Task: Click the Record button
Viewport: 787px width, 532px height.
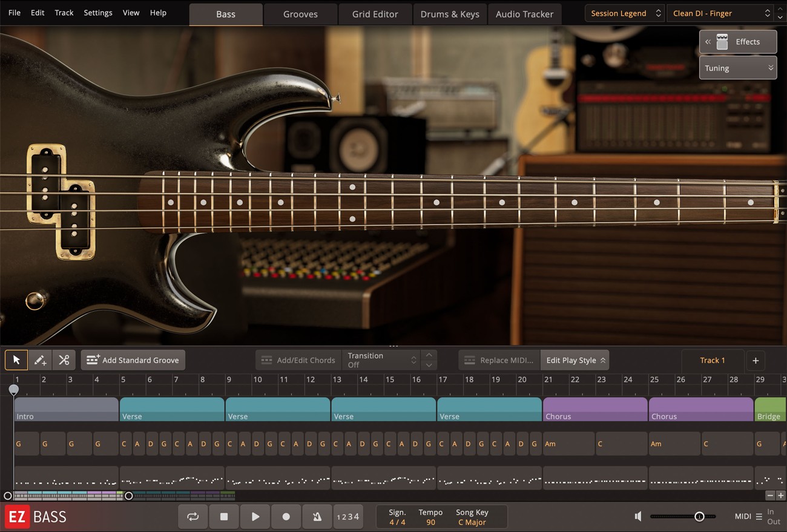Action: click(286, 516)
